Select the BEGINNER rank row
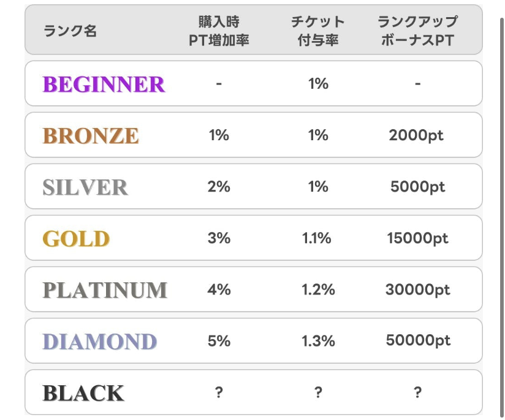This screenshot has height=420, width=505. pos(254,83)
